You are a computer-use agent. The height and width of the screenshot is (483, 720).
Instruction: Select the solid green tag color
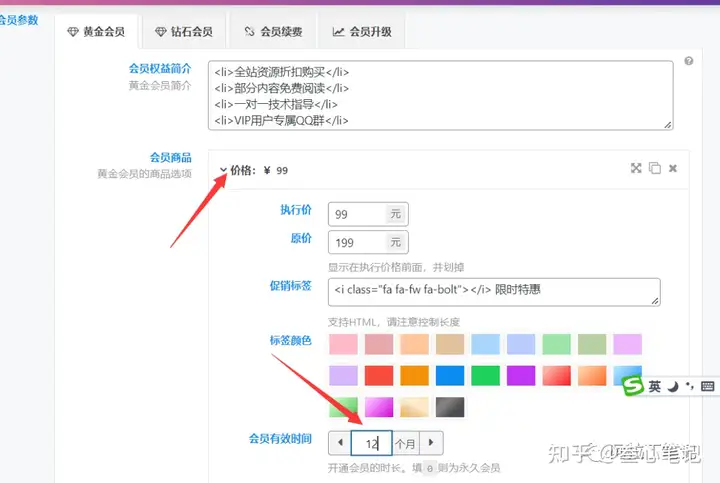(485, 376)
